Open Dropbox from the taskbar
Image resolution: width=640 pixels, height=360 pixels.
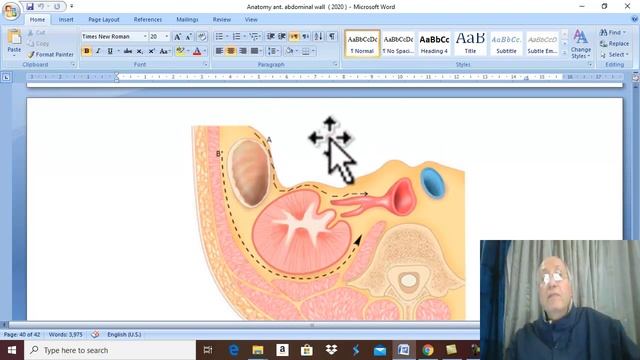(331, 350)
